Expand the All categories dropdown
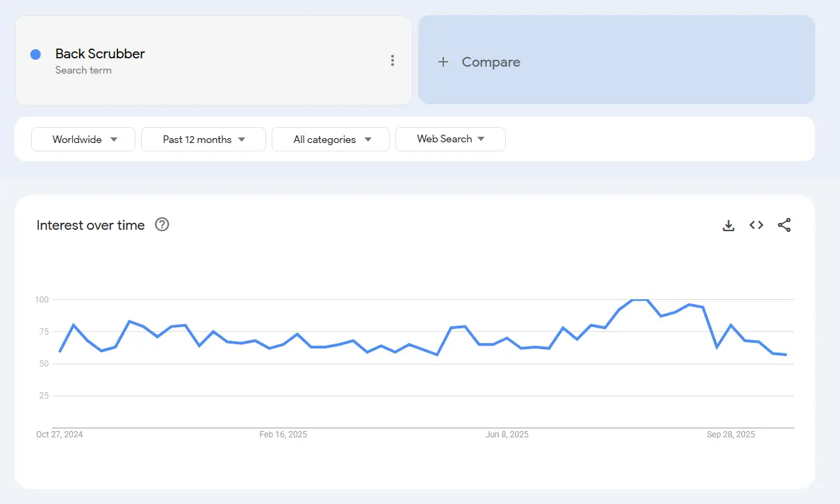840x504 pixels. [x=331, y=140]
